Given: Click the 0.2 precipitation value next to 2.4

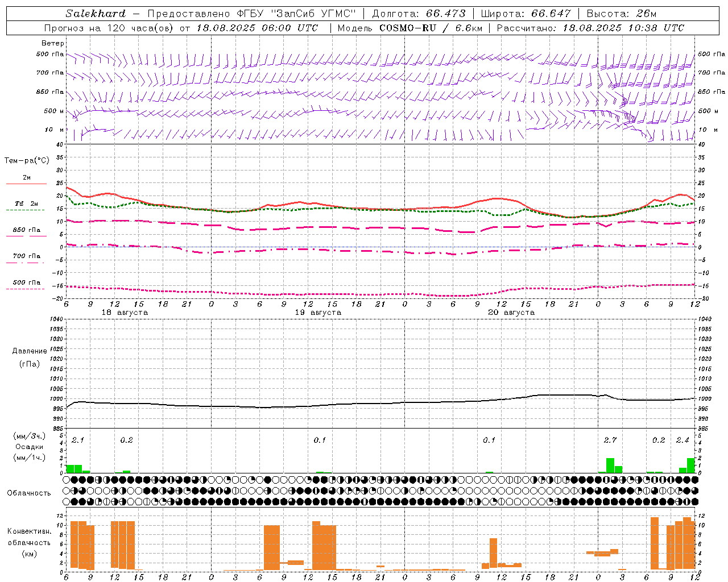Looking at the screenshot, I should [659, 440].
